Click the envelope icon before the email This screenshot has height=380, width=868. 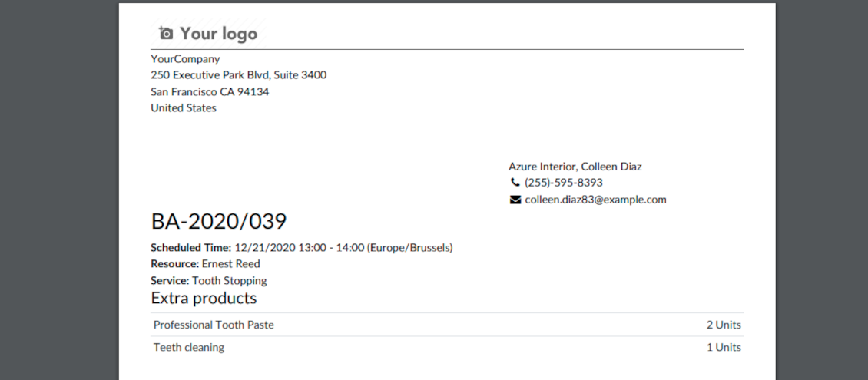click(515, 200)
